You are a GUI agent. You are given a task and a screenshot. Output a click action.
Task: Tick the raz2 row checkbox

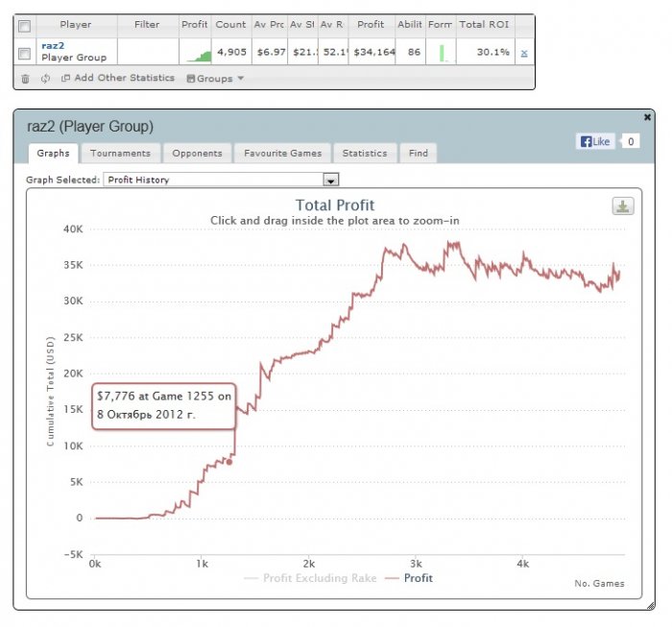(x=24, y=54)
